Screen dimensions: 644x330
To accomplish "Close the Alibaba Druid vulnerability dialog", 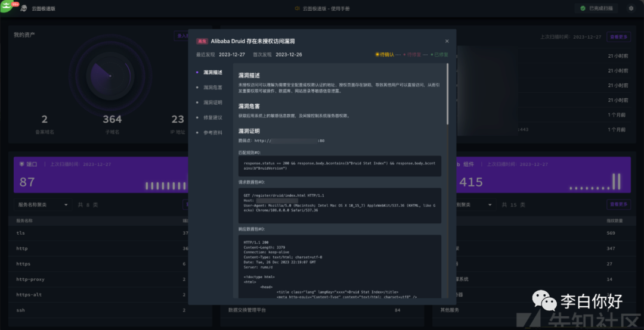I will (447, 41).
